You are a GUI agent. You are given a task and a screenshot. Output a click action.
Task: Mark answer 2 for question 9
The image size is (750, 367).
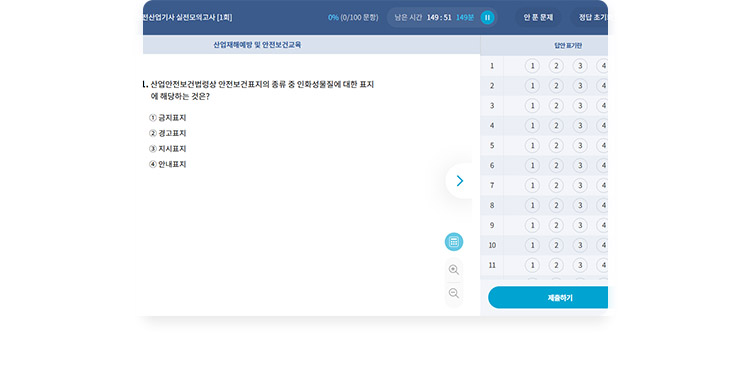[556, 225]
